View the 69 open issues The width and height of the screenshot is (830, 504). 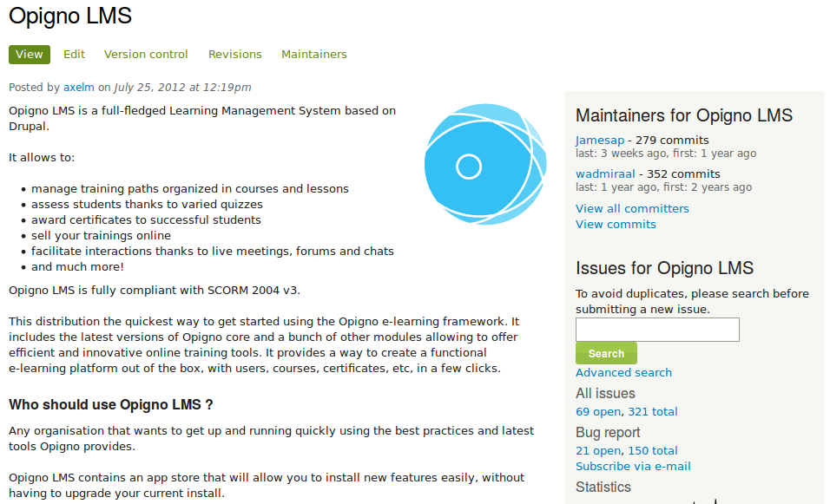[x=598, y=412]
